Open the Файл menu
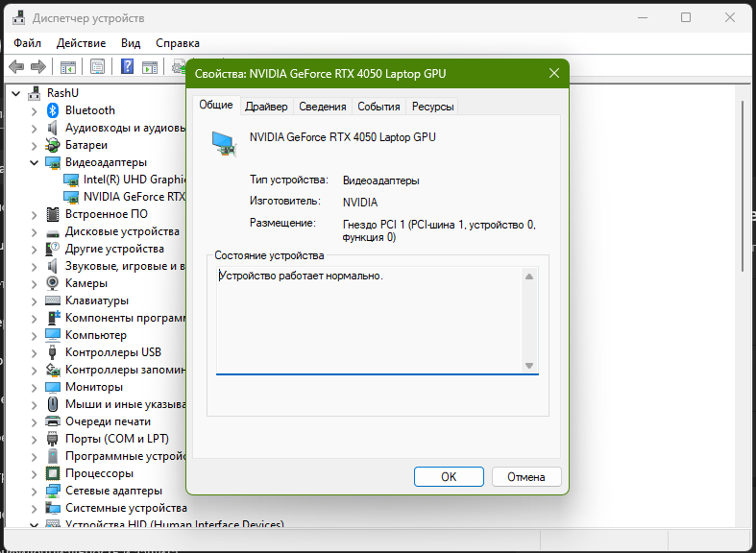Screen dimensions: 756x553 click(28, 43)
